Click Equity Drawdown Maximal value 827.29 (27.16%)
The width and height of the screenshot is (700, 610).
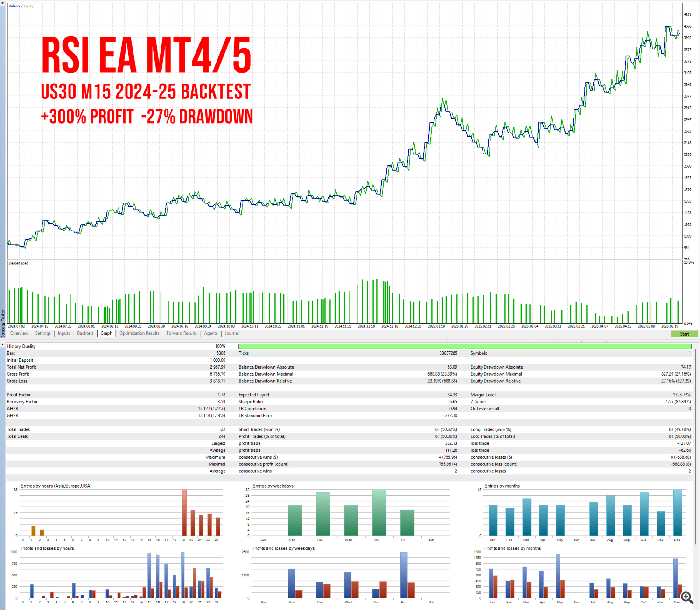pyautogui.click(x=676, y=374)
